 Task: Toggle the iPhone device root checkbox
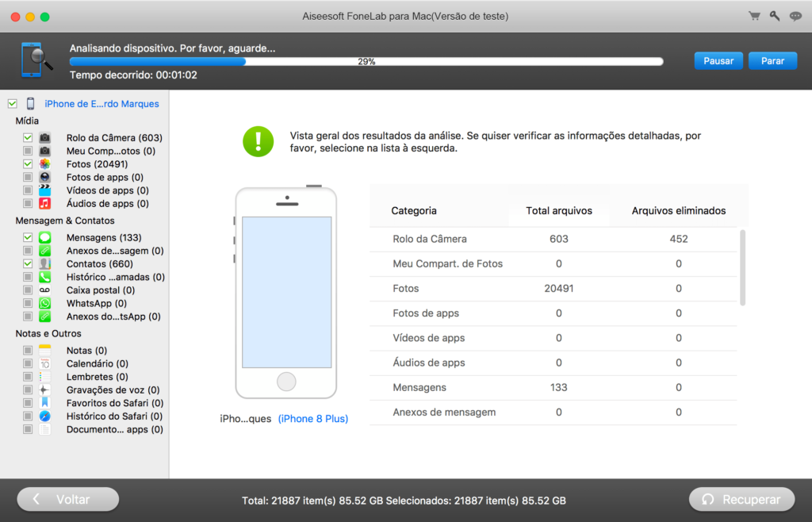click(12, 104)
